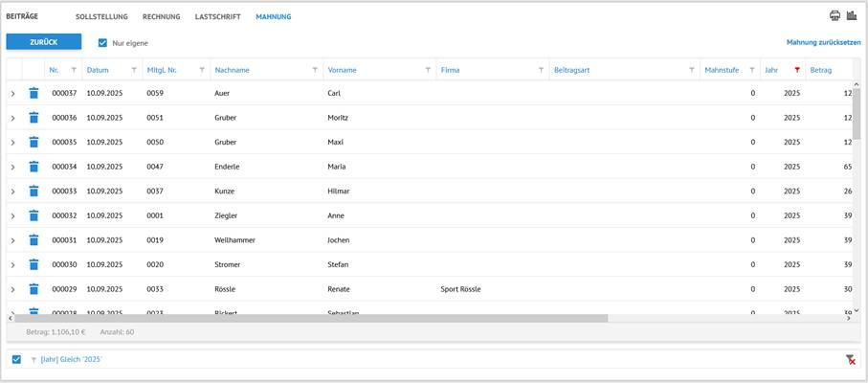Expand row 000037 for Auer
Viewport: 868px width, 383px height.
coord(12,94)
